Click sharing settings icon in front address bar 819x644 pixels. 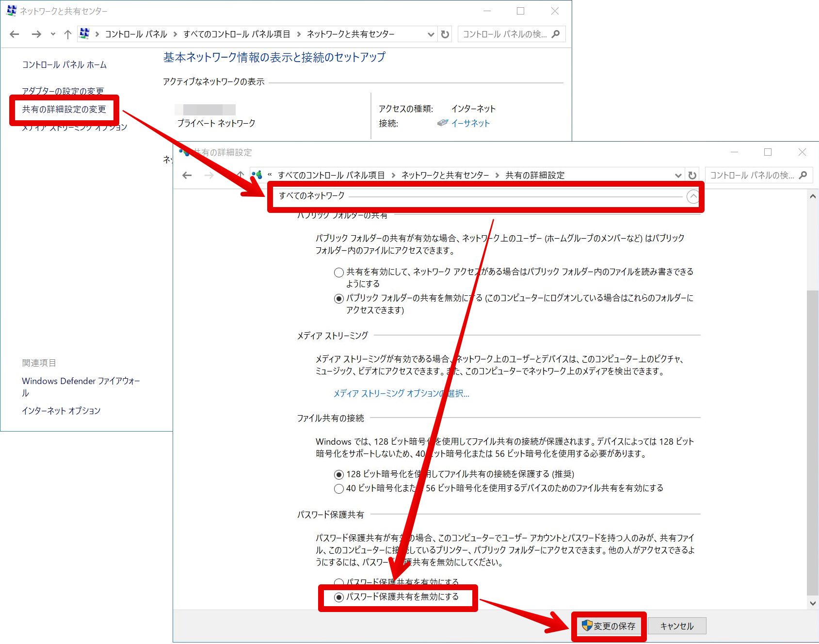pos(257,175)
